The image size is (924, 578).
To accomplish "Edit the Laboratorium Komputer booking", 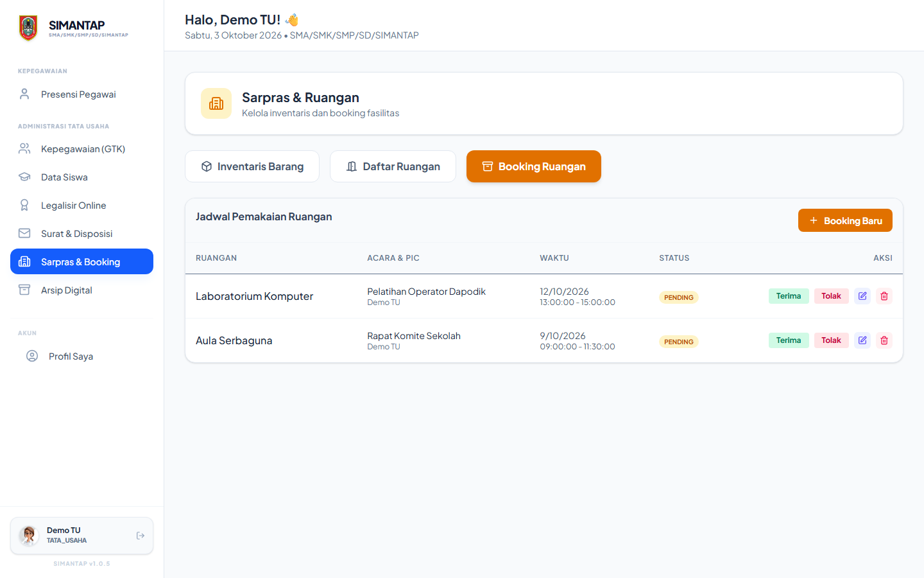I will [x=862, y=296].
